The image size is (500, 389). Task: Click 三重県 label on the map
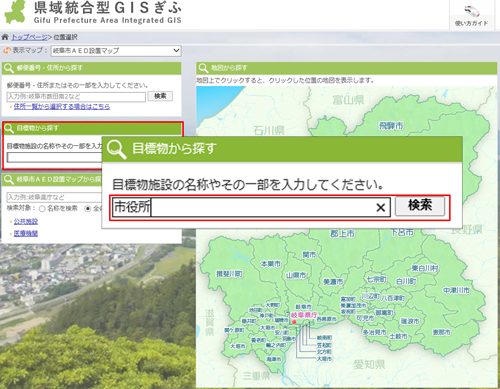[256, 376]
